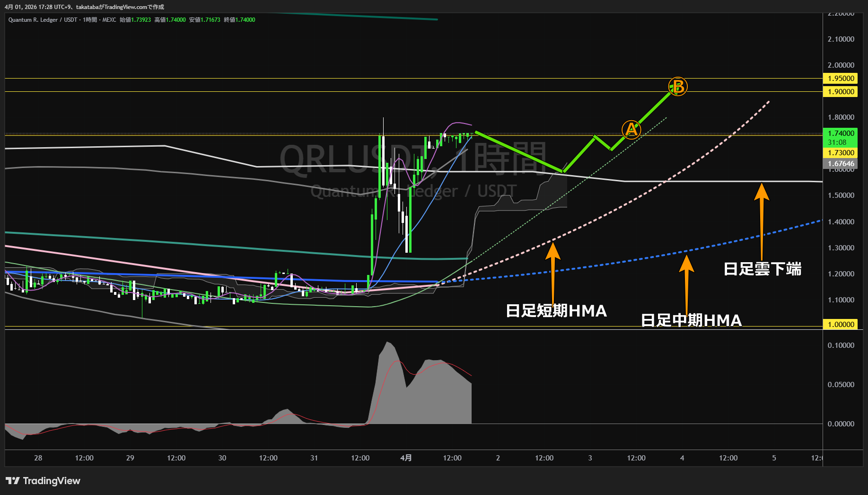
Task: Select the 1.95000 yellow price label
Action: [x=841, y=79]
